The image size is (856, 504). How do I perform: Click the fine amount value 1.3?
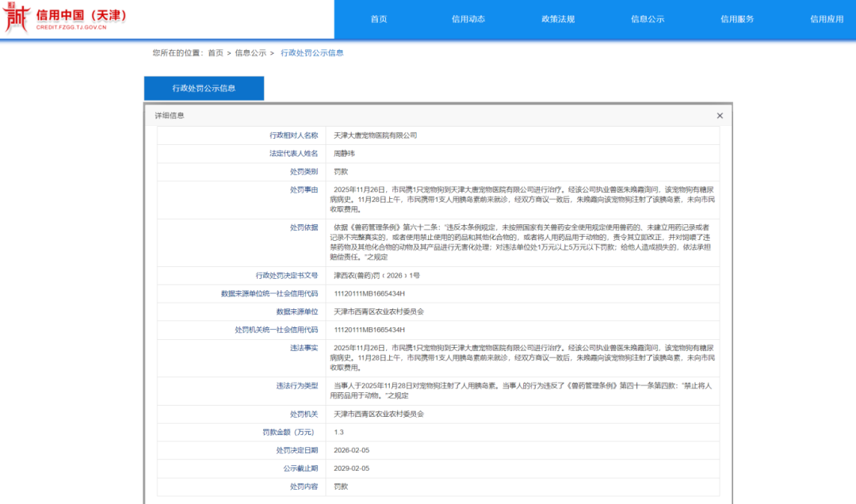point(338,432)
